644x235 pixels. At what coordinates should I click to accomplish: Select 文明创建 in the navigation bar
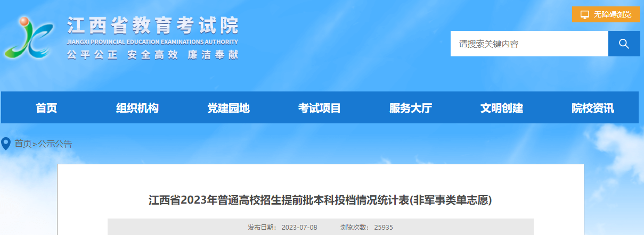[502, 108]
